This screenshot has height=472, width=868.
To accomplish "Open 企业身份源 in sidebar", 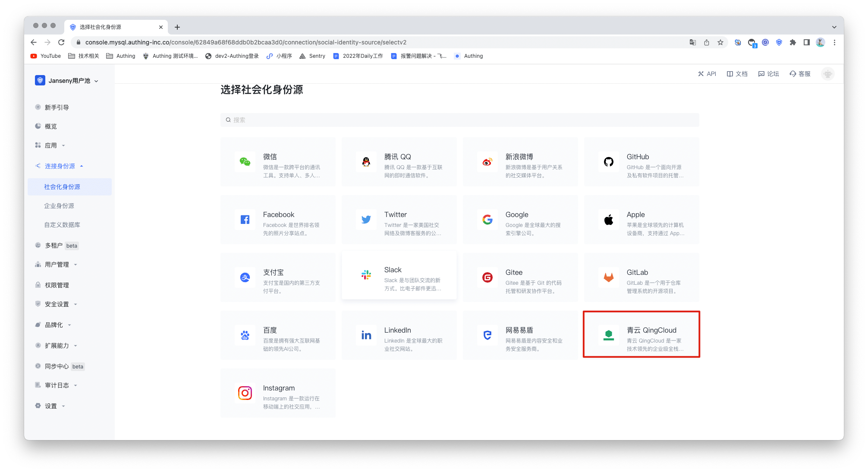I will tap(59, 206).
